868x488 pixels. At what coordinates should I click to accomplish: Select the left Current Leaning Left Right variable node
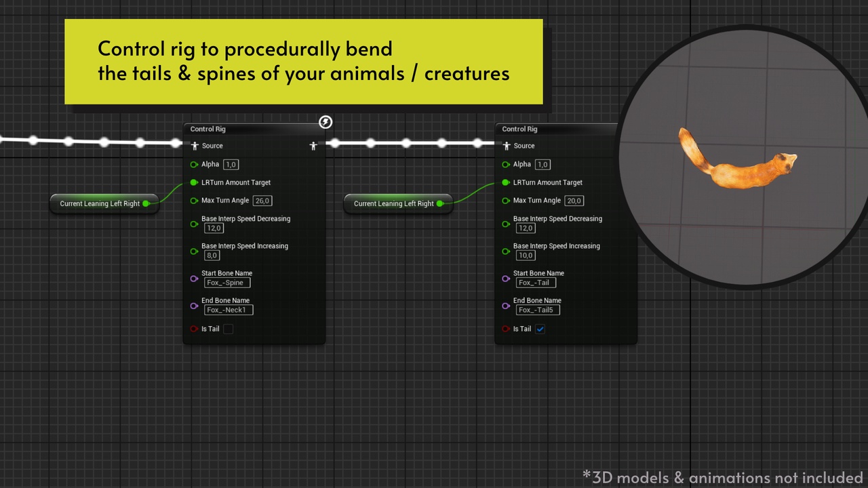click(99, 203)
